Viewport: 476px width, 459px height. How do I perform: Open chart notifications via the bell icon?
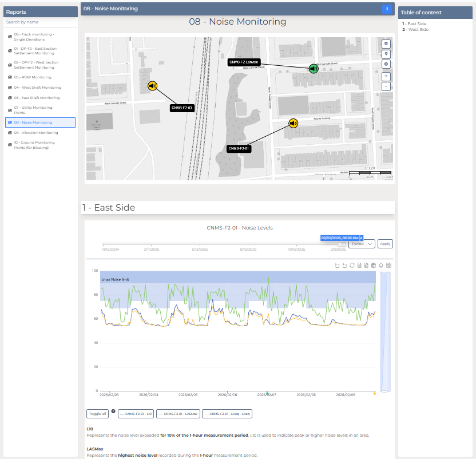point(381,265)
